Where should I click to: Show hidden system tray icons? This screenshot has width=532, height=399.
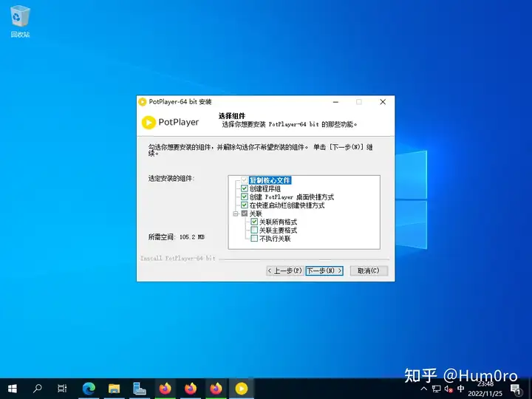[x=424, y=389]
